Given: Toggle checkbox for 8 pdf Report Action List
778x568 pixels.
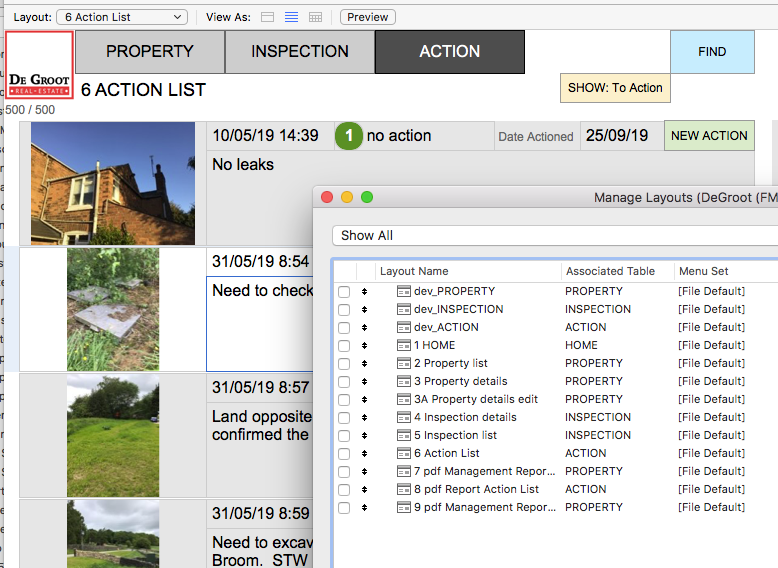Looking at the screenshot, I should pyautogui.click(x=344, y=490).
